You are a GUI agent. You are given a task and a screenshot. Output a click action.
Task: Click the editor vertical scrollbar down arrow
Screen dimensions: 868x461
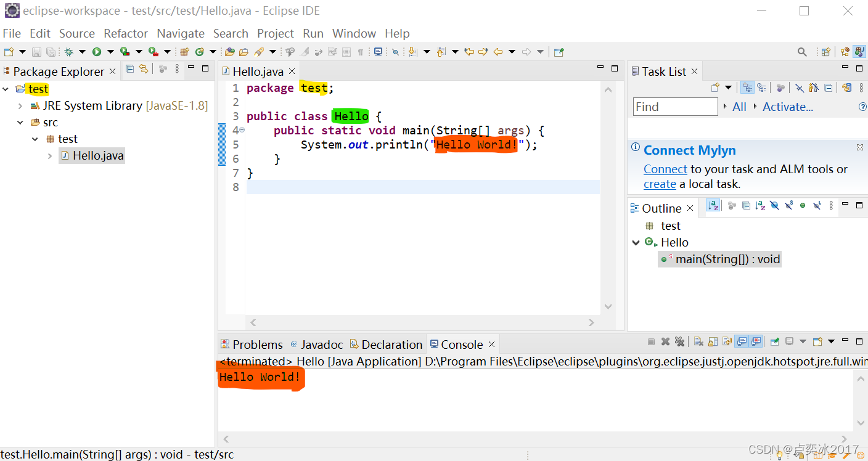coord(608,306)
